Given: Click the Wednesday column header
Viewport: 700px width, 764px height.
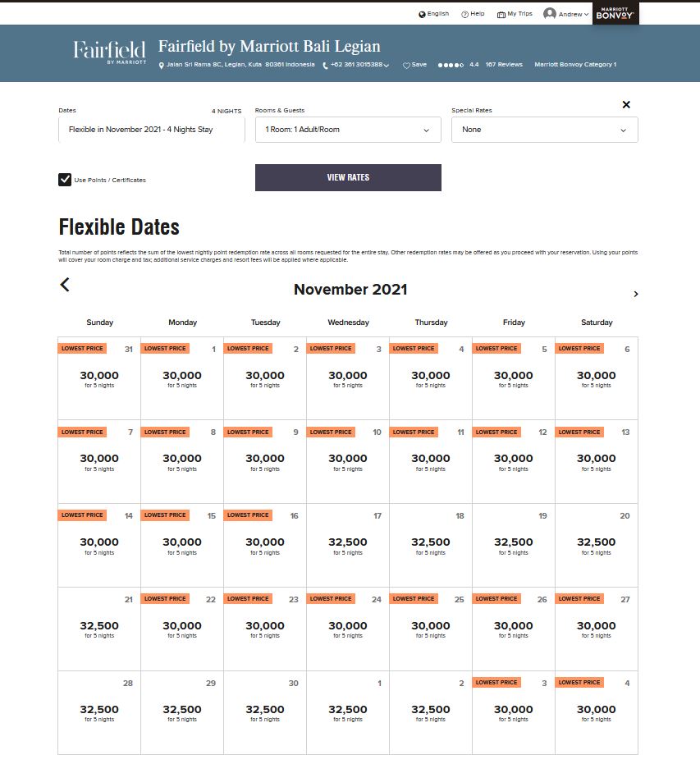Looking at the screenshot, I should tap(348, 323).
